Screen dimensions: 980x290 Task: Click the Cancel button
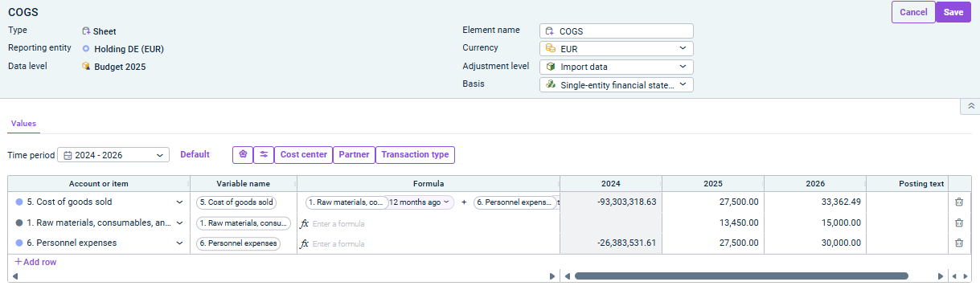(x=913, y=12)
